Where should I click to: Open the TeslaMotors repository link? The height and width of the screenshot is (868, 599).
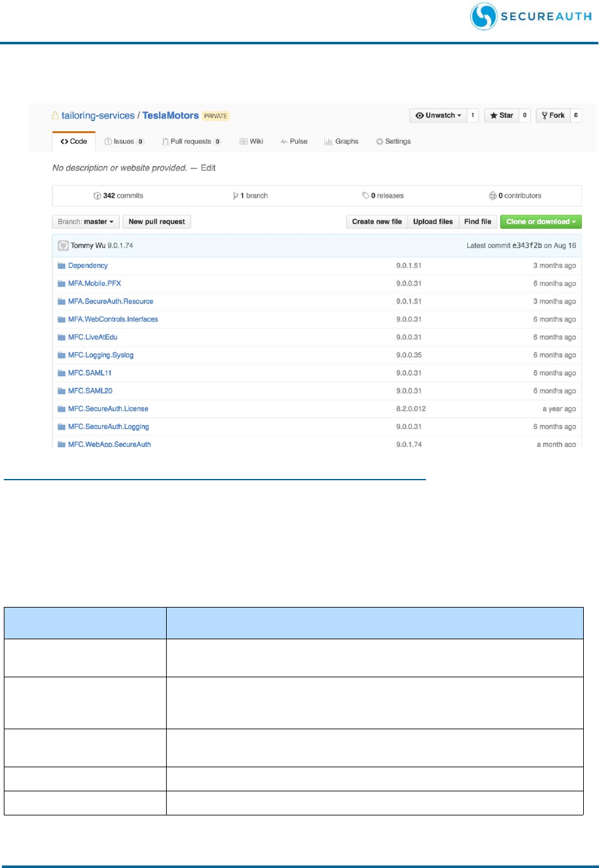(x=171, y=115)
